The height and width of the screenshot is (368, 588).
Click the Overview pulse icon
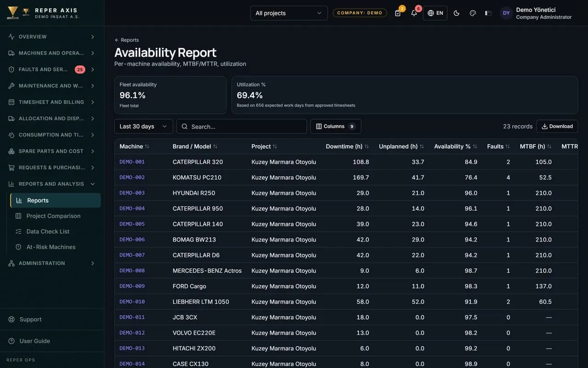click(x=11, y=37)
